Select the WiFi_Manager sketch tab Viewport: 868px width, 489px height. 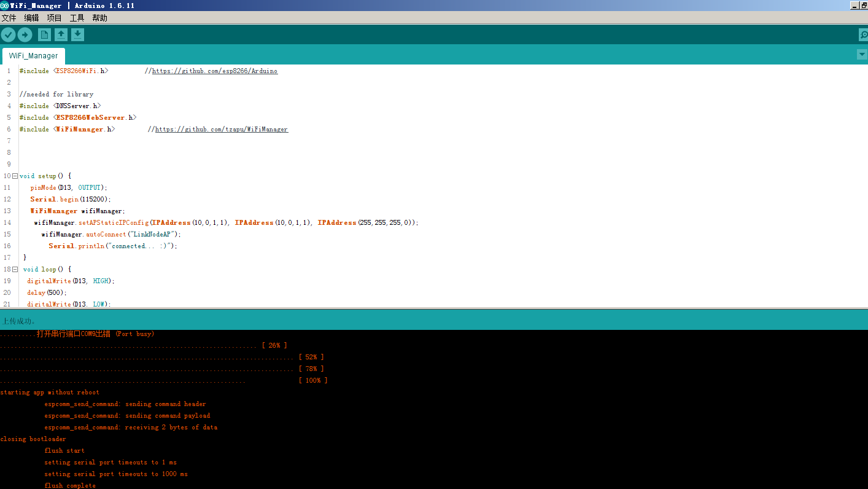coord(33,56)
